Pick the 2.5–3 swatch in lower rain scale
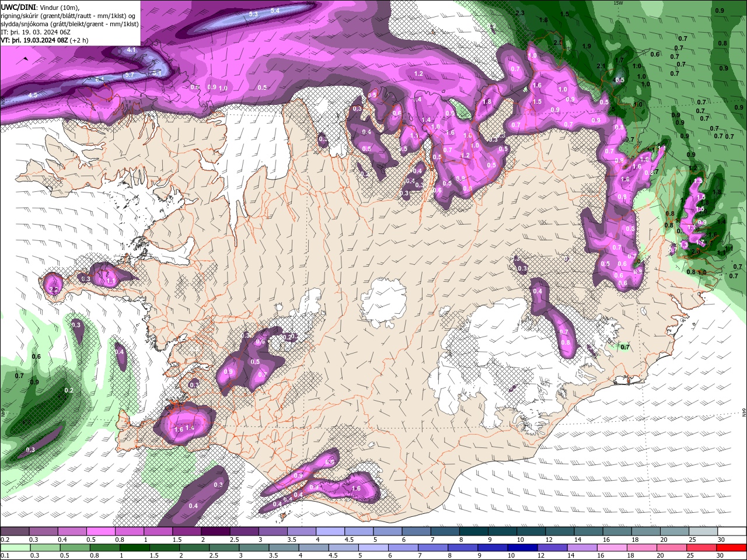The height and width of the screenshot is (560, 747). point(224,547)
